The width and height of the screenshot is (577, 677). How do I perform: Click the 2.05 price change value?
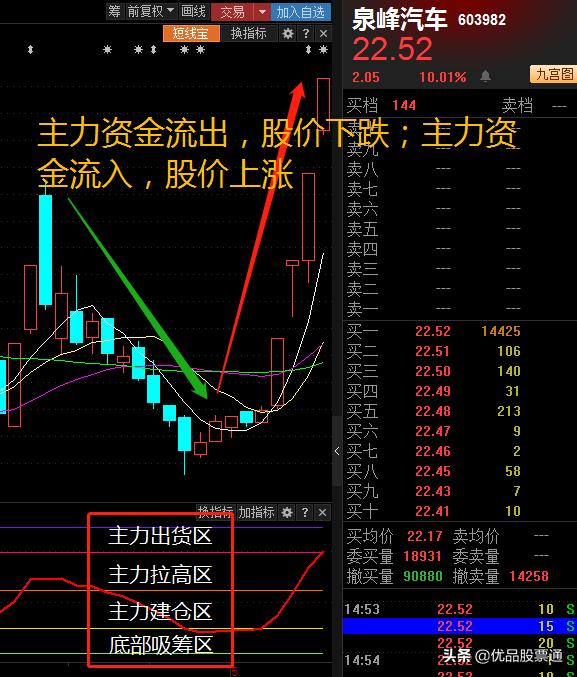click(x=366, y=77)
